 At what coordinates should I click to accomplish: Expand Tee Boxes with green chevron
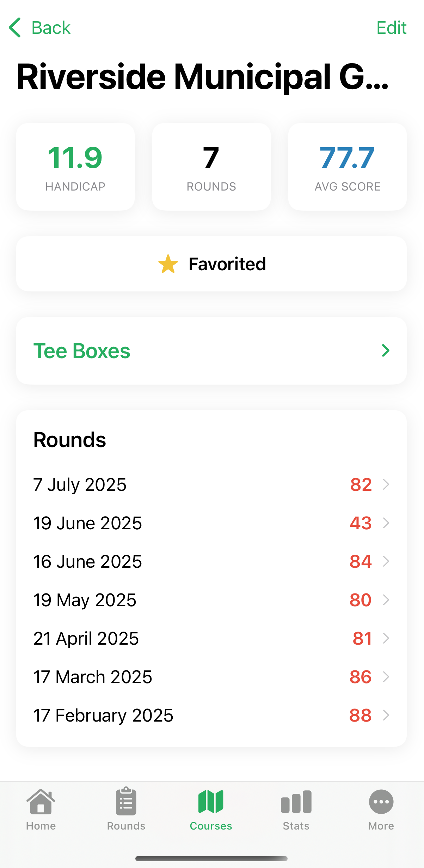click(x=386, y=351)
